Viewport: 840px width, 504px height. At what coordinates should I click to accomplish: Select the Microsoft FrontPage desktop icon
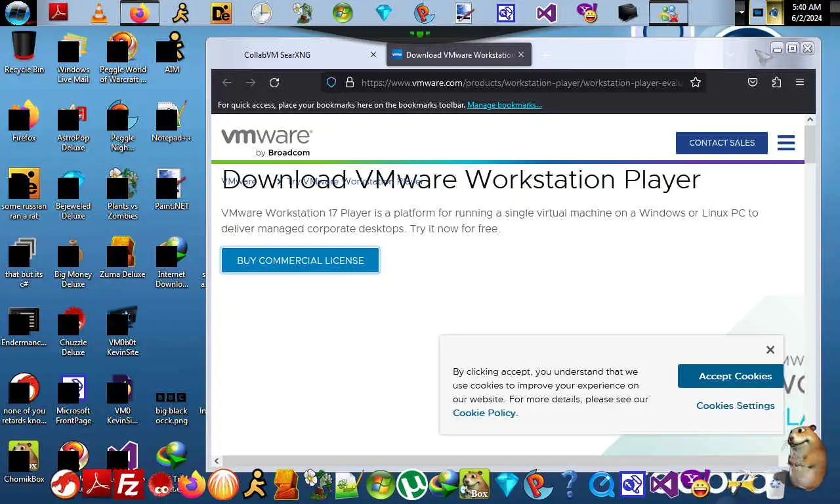tap(73, 398)
